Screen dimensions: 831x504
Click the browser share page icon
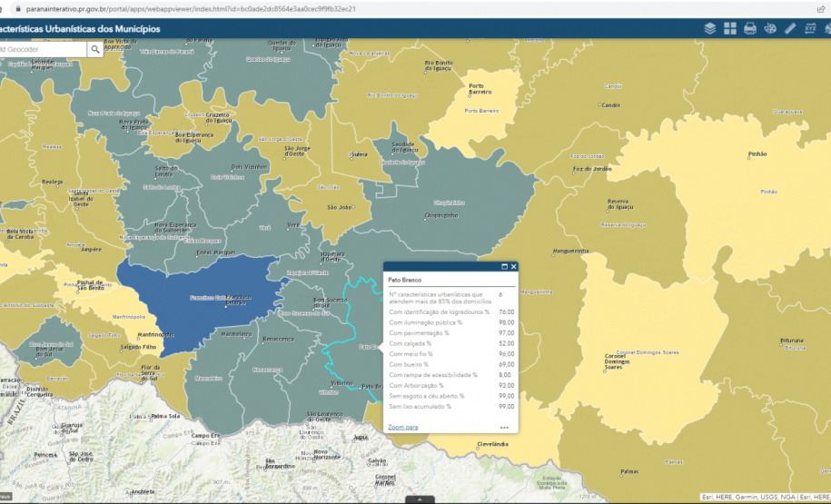coord(821,8)
